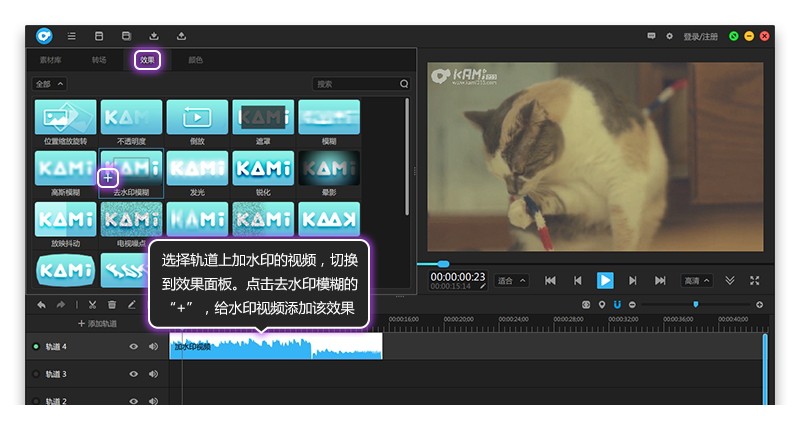Click the timeline pencil edit icon
Image resolution: width=800 pixels, height=421 pixels.
click(131, 305)
